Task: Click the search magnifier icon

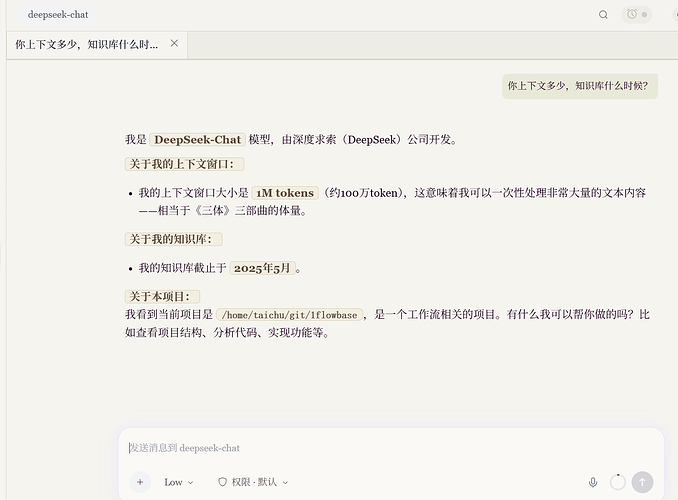Action: [603, 15]
